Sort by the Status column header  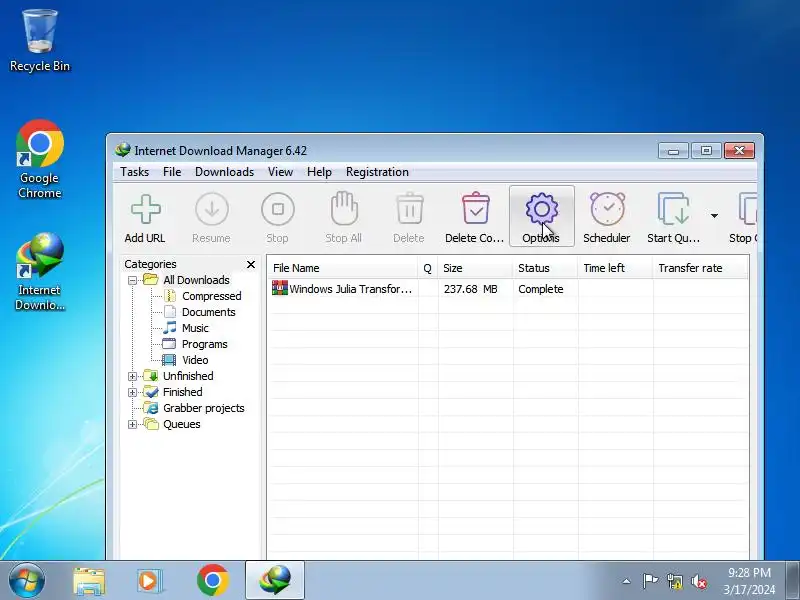point(545,268)
